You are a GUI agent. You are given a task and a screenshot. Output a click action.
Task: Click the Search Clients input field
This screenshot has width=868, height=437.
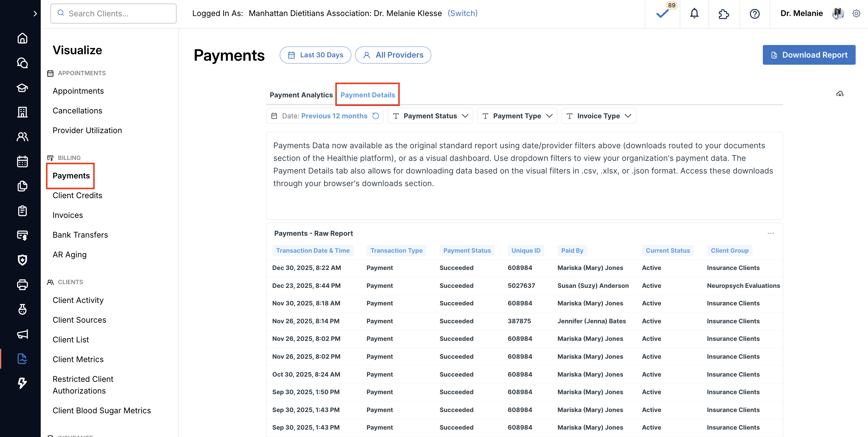point(114,14)
